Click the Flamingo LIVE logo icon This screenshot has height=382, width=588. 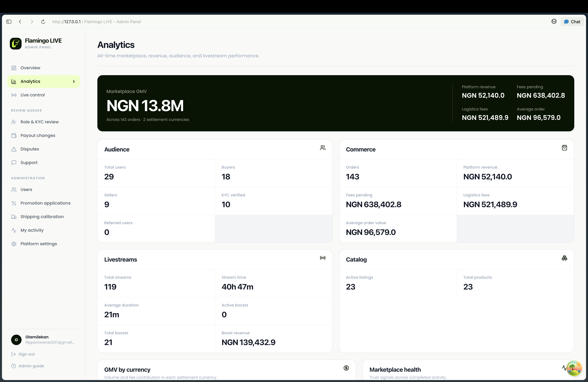tap(16, 43)
